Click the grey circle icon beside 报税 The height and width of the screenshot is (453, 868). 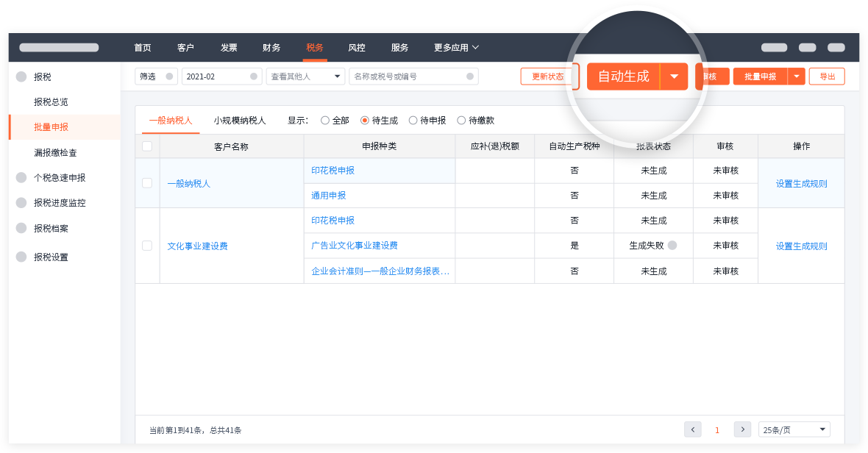tap(21, 77)
